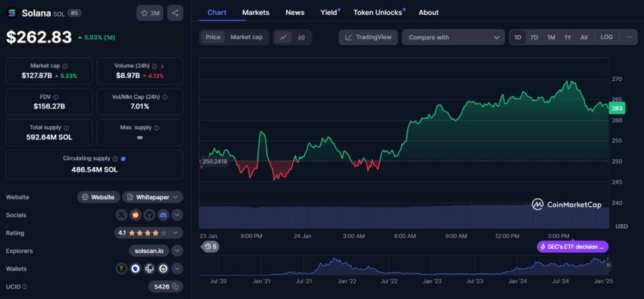
Task: Click the events counter badge showing 5
Action: point(210,247)
